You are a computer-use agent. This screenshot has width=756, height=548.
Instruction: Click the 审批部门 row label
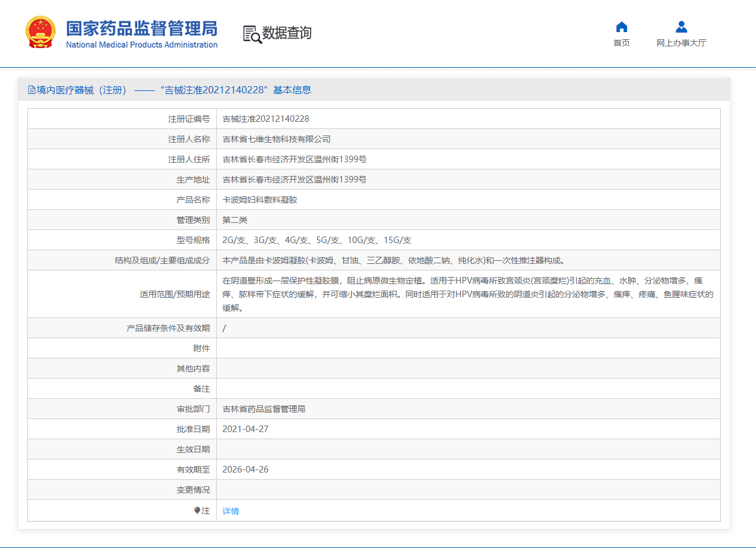tap(193, 409)
